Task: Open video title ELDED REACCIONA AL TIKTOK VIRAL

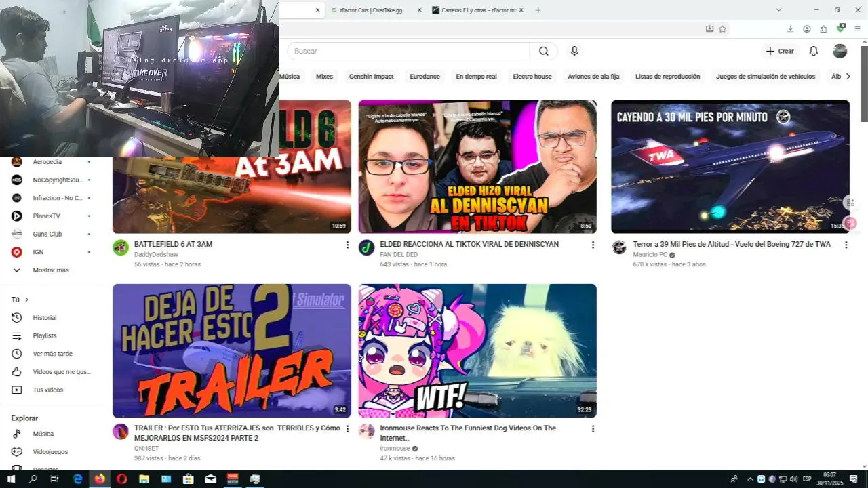Action: [x=469, y=244]
